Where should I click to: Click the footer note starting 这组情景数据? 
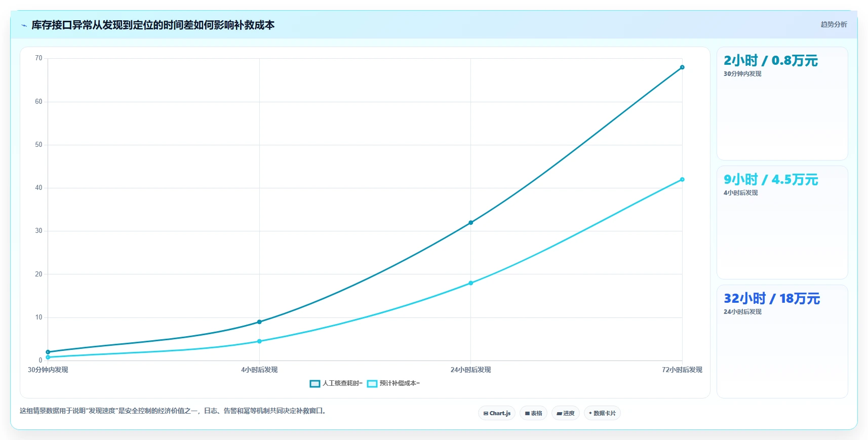point(174,411)
